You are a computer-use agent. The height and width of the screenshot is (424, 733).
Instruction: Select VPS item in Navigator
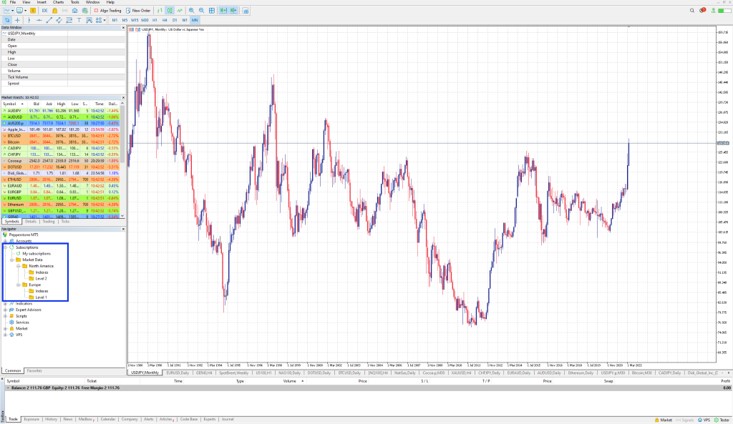18,334
